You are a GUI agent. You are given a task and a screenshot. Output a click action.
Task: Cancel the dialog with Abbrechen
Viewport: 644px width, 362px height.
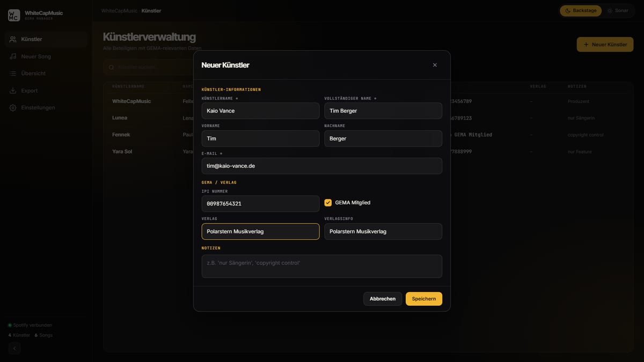383,299
